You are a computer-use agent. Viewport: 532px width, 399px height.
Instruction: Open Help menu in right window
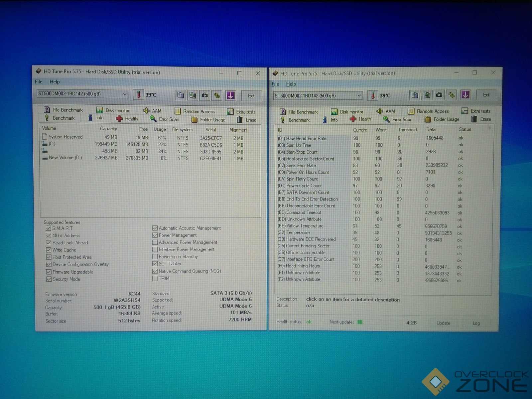pos(291,84)
